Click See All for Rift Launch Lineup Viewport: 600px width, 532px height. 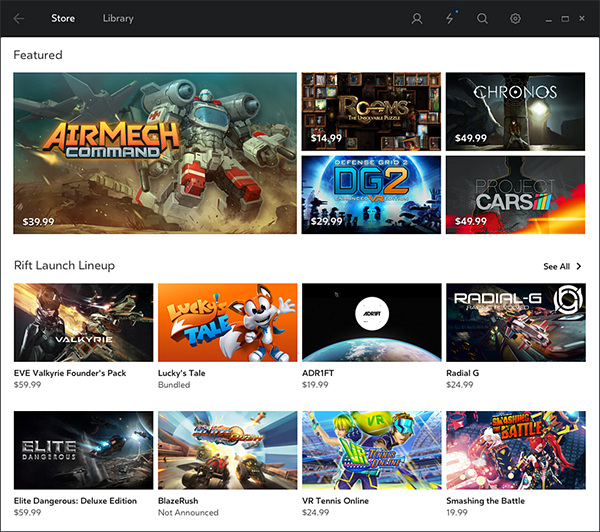click(x=556, y=266)
